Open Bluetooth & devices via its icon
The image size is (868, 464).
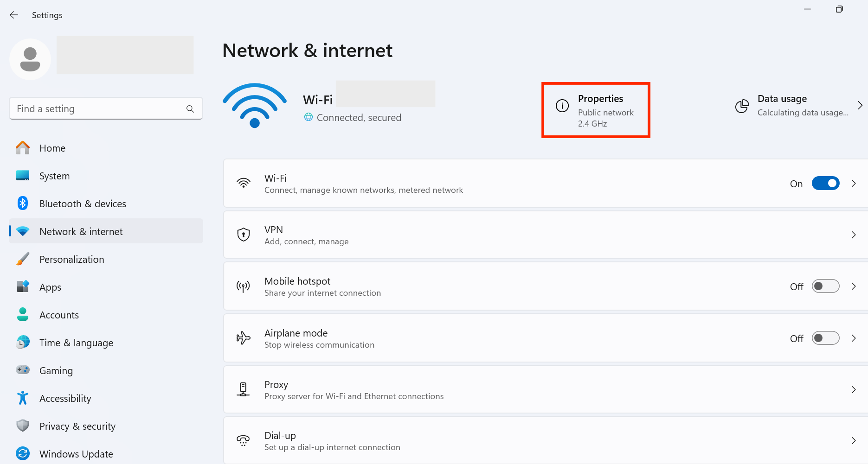coord(22,203)
